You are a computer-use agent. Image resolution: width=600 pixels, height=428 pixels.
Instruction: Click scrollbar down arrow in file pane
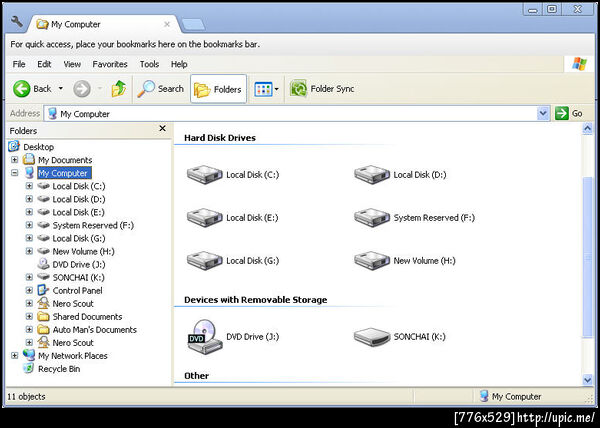pos(587,379)
